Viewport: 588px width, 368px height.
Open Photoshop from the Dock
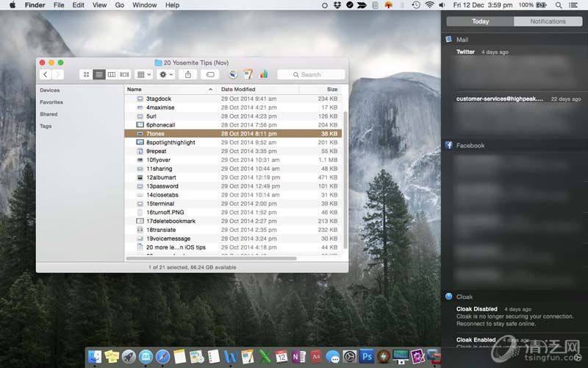point(366,356)
